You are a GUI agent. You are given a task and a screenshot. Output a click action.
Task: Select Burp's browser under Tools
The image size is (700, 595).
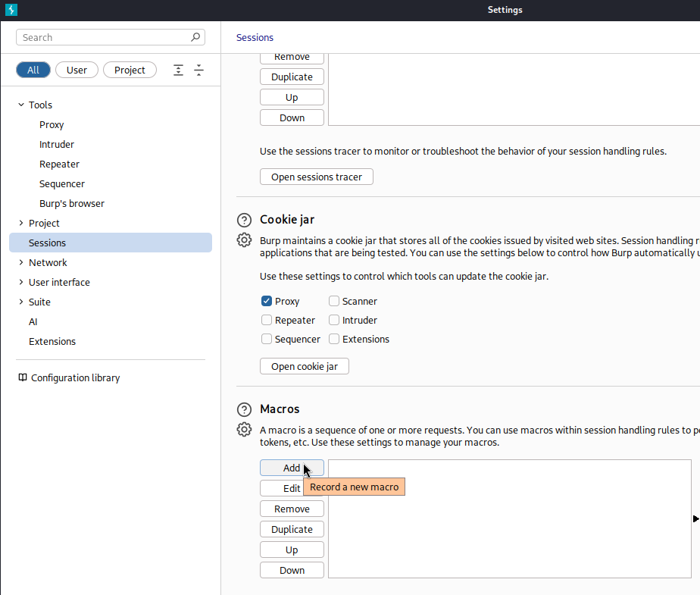72,203
